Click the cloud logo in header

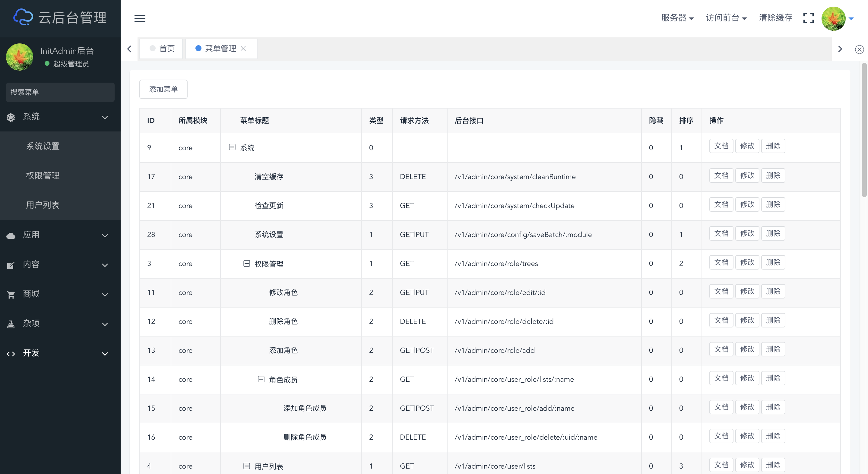[x=23, y=17]
